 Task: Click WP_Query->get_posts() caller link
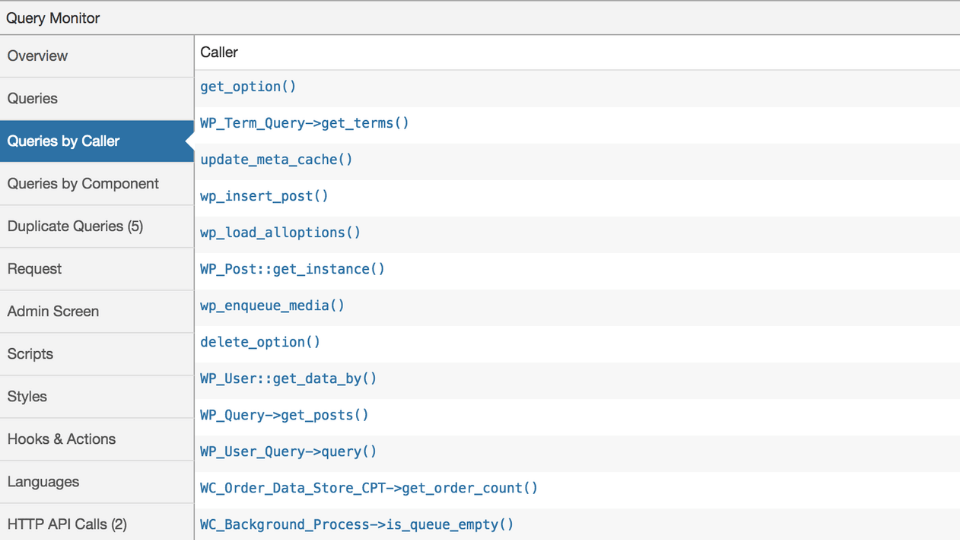[x=284, y=415]
